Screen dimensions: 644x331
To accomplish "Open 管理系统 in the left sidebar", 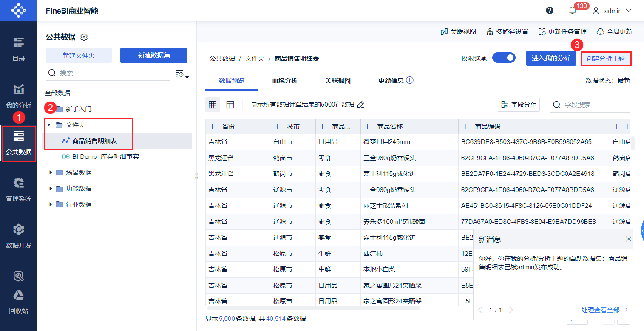I will 18,189.
